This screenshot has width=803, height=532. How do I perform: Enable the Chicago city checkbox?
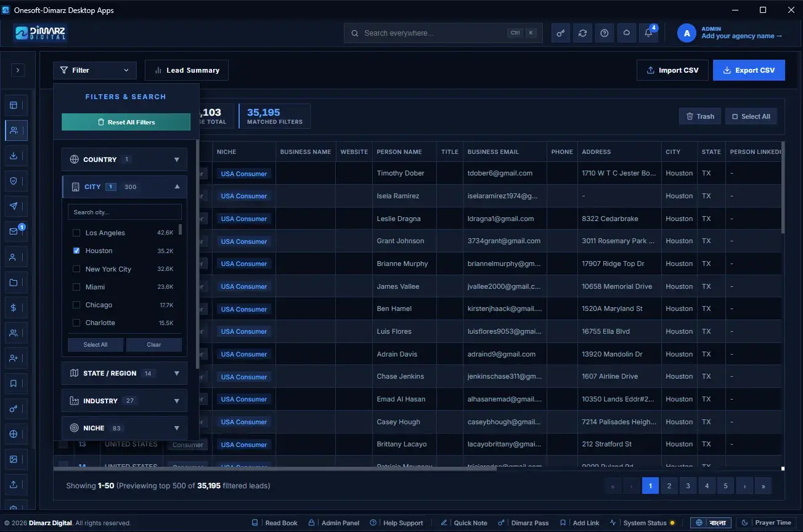point(76,305)
